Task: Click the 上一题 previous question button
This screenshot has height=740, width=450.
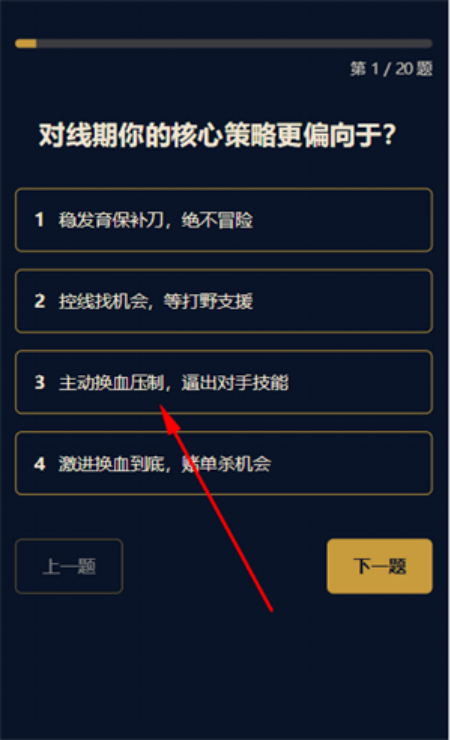Action: point(69,566)
